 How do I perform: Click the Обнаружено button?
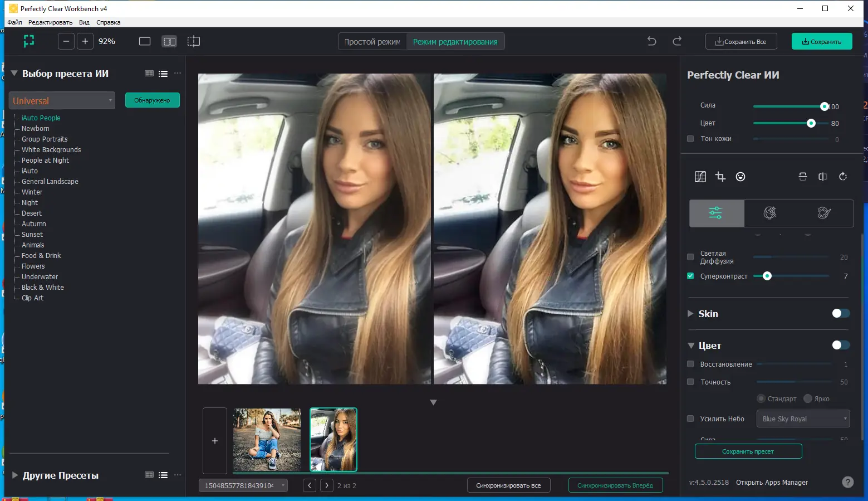152,100
